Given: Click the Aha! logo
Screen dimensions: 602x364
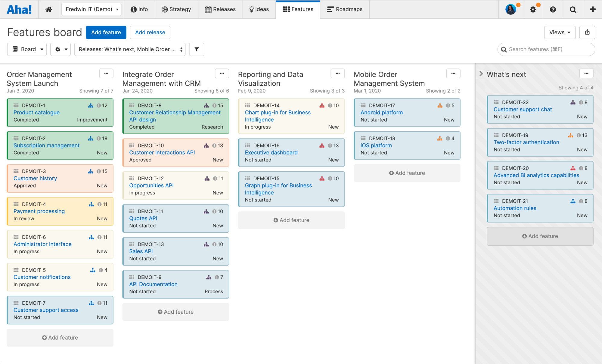Looking at the screenshot, I should tap(19, 9).
